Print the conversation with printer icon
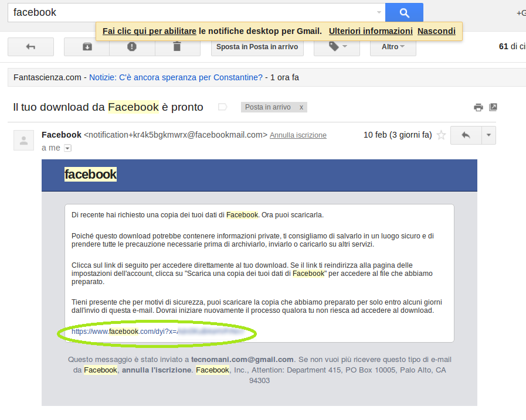The image size is (526, 420). click(x=479, y=107)
